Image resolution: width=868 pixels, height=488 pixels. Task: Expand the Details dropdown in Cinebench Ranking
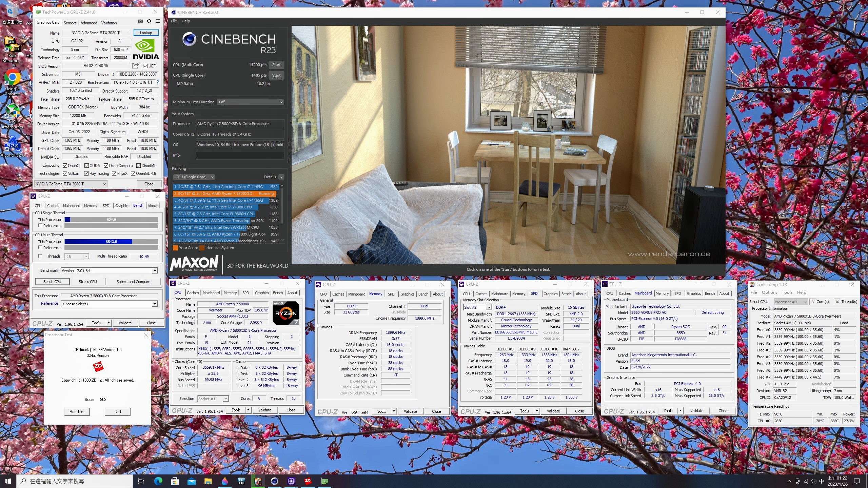pyautogui.click(x=281, y=177)
